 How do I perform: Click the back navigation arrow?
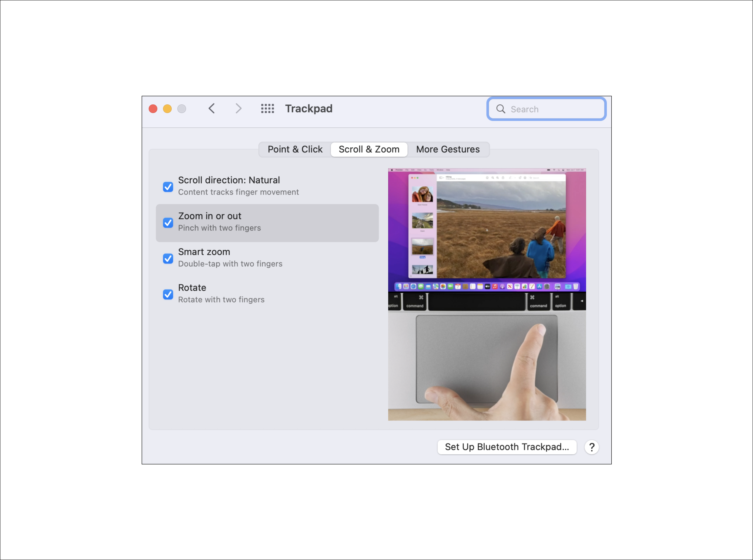point(211,109)
